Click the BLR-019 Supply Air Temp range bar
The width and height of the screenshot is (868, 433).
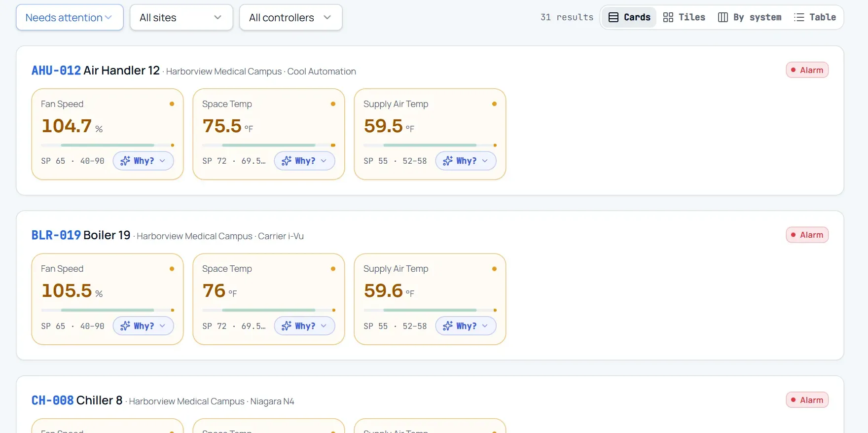tap(430, 310)
